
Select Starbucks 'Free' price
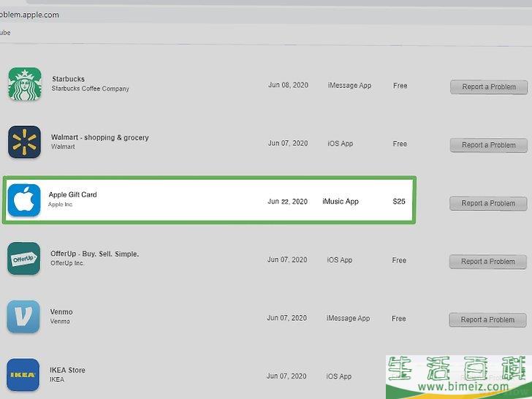coord(400,85)
